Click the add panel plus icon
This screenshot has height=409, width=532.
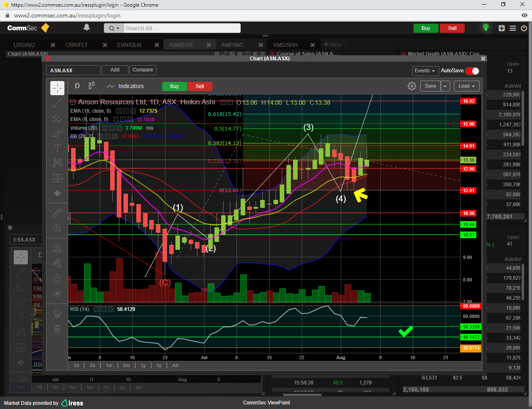502,28
